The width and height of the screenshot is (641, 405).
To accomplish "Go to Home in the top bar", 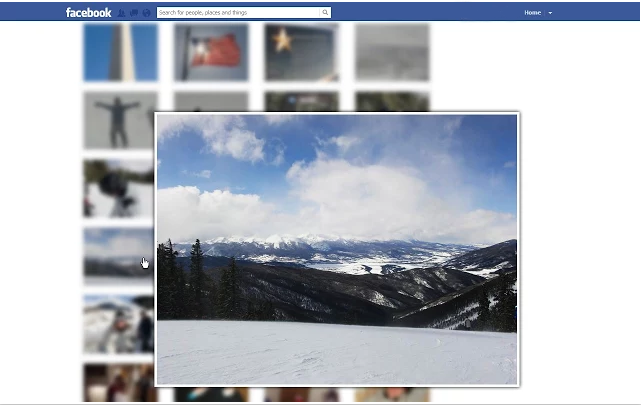I will [x=532, y=13].
